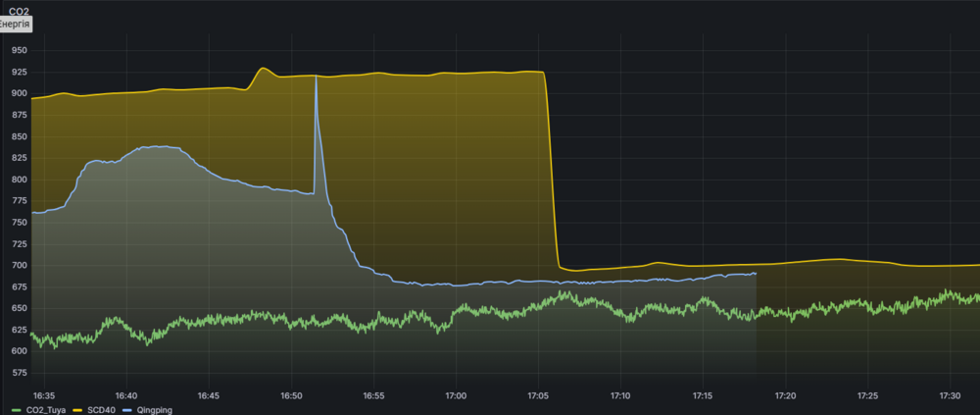980x415 pixels.
Task: Click the 16:35 time axis label
Action: coord(44,396)
